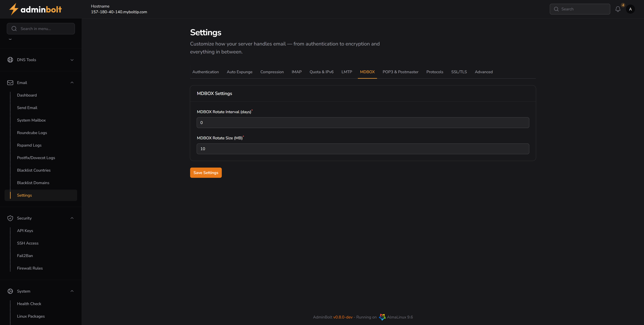The height and width of the screenshot is (325, 644).
Task: Click the magnifier icon in the menu search
Action: pyautogui.click(x=14, y=28)
